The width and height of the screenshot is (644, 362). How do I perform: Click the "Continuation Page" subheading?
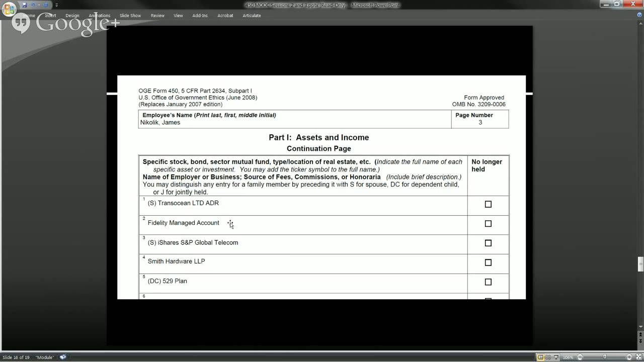tap(319, 148)
